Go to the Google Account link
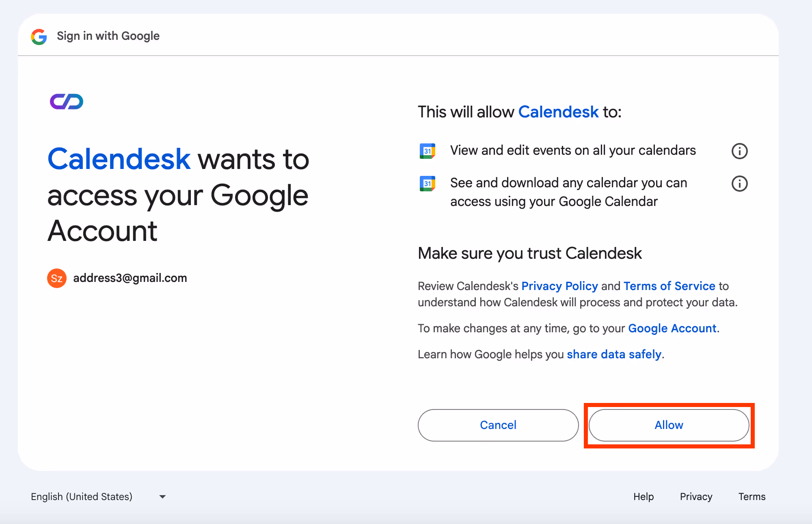The width and height of the screenshot is (812, 524). [x=672, y=328]
